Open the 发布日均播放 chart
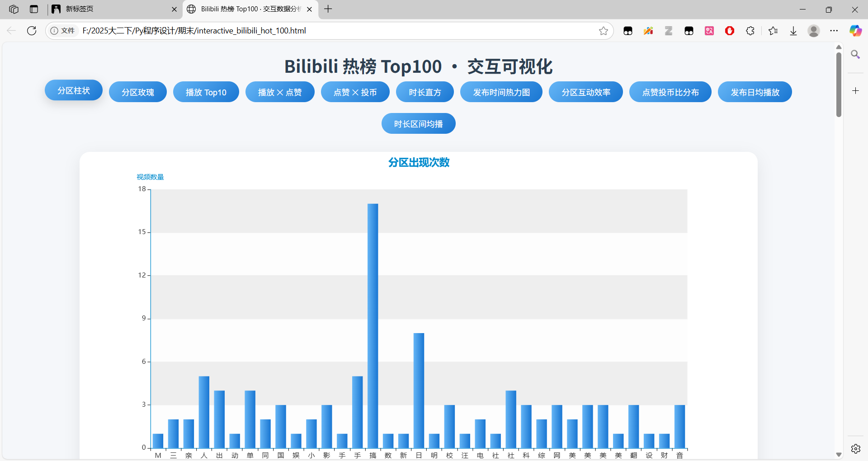This screenshot has height=461, width=868. coord(755,92)
